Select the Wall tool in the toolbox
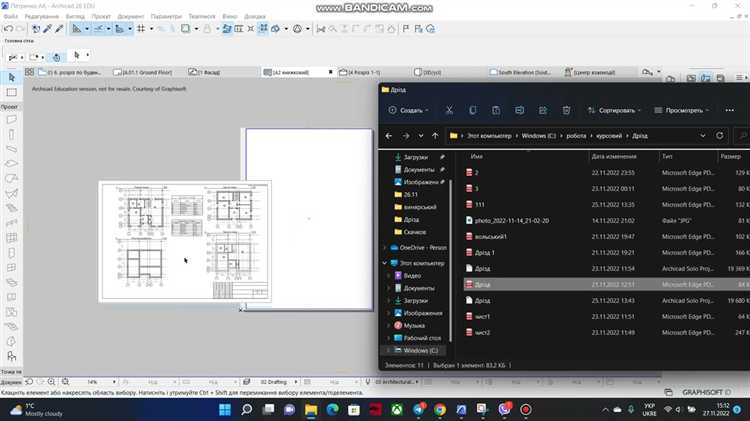750x421 pixels. 11,120
